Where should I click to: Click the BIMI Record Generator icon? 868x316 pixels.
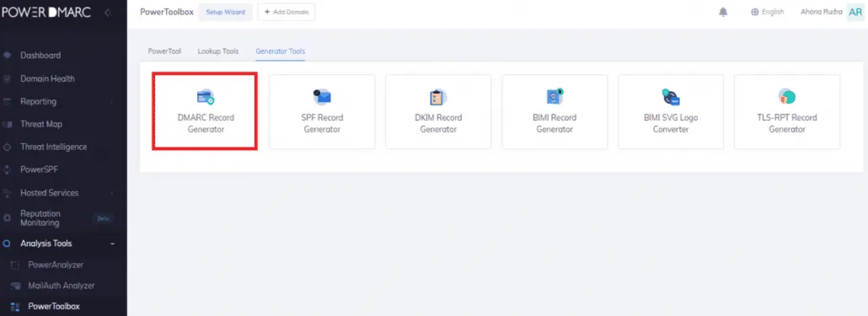(x=555, y=97)
